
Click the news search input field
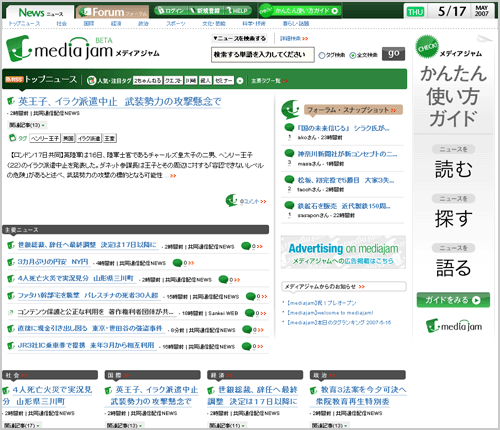[263, 55]
